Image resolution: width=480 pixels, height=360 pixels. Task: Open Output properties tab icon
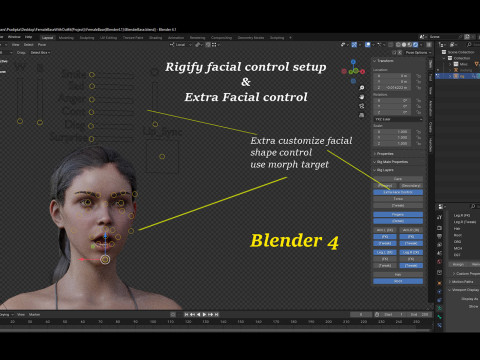click(x=439, y=236)
